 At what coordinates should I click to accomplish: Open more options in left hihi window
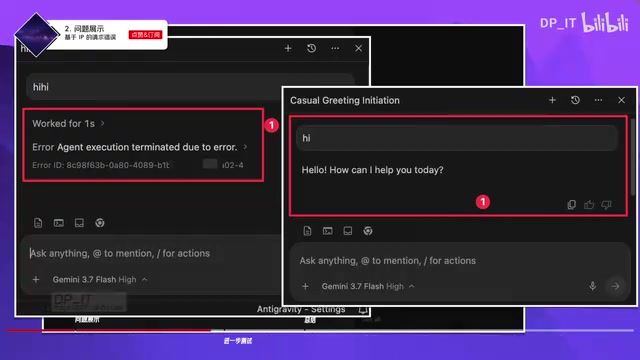tap(335, 48)
